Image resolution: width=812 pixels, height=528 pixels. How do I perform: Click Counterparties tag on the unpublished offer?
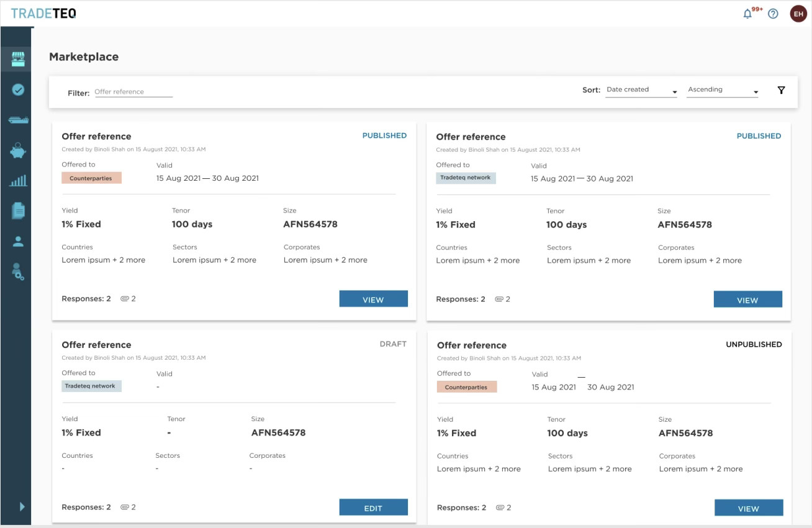click(x=467, y=387)
